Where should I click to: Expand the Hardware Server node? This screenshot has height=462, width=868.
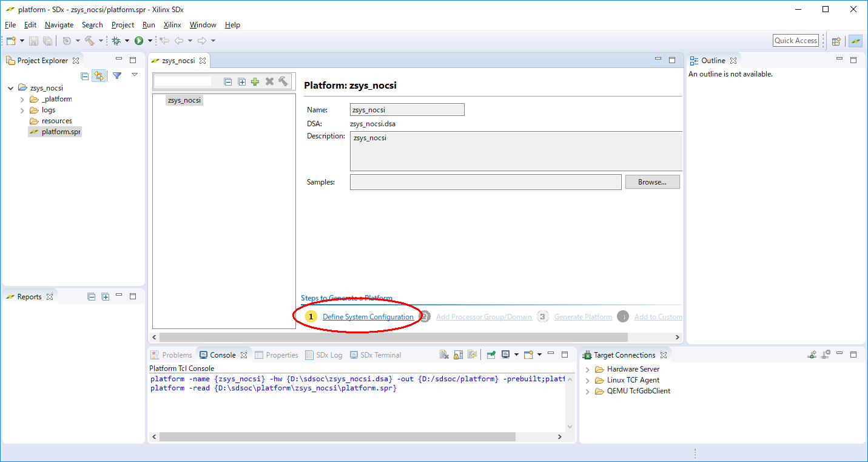587,369
